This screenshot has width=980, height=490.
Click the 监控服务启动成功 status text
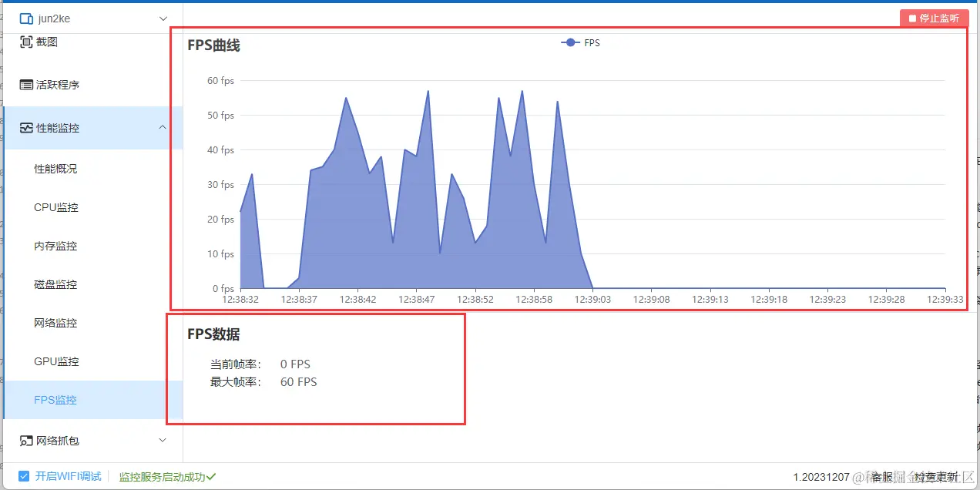162,477
